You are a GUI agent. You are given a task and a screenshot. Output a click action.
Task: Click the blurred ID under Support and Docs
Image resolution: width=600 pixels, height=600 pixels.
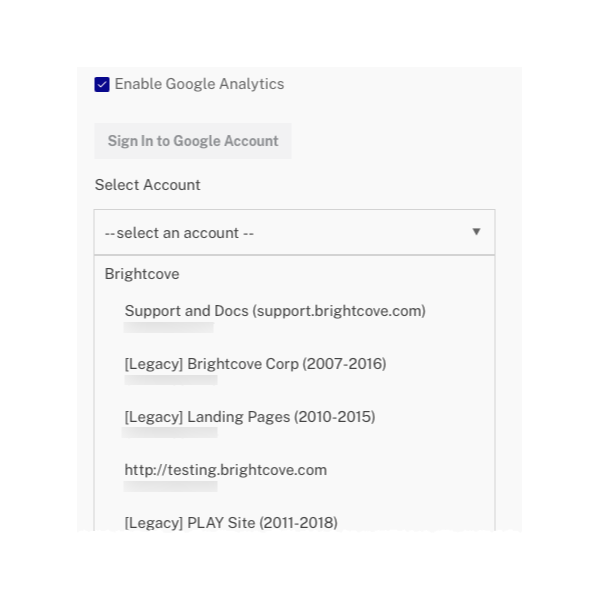pos(169,327)
